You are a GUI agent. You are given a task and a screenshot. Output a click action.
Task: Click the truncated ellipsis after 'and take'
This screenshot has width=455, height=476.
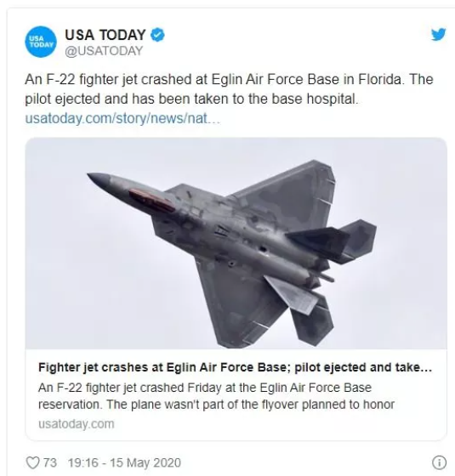tap(426, 368)
